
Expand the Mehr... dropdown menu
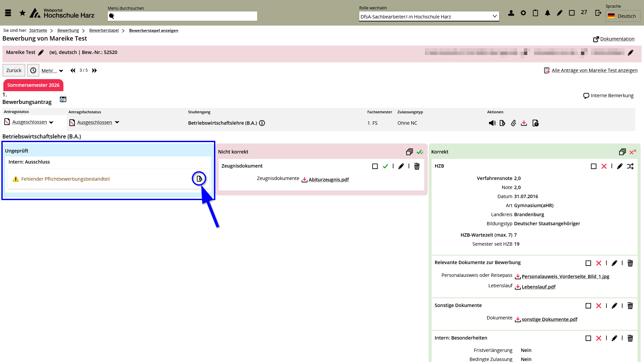[x=52, y=71]
